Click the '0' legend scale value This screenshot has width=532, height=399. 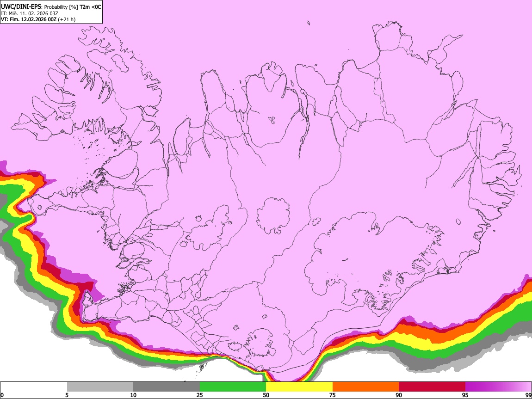click(x=2, y=395)
